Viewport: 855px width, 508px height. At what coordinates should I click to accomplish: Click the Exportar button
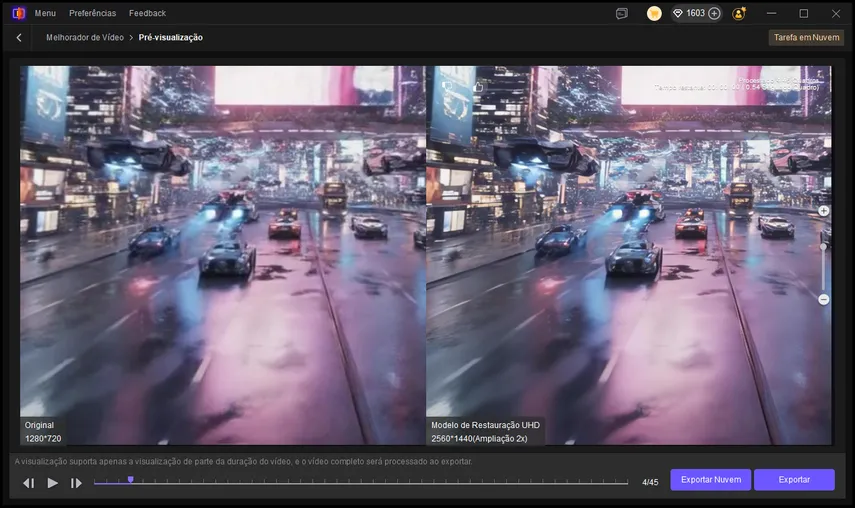(794, 480)
